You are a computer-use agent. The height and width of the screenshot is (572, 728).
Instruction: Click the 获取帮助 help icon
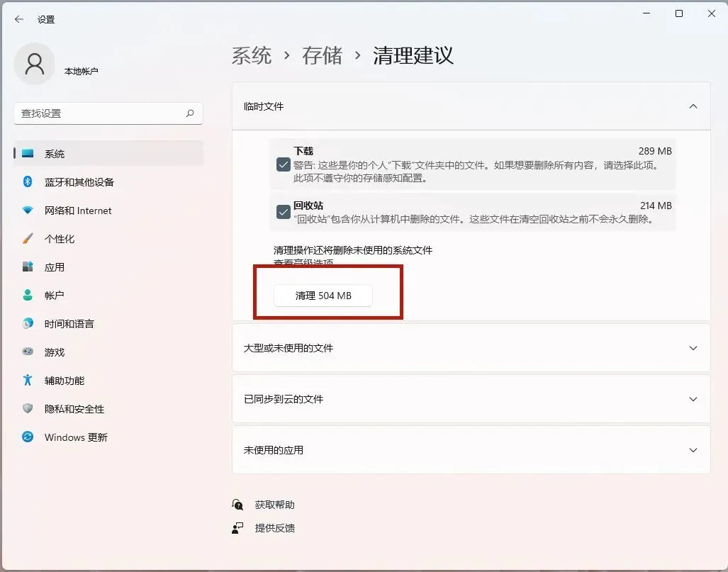tap(237, 505)
